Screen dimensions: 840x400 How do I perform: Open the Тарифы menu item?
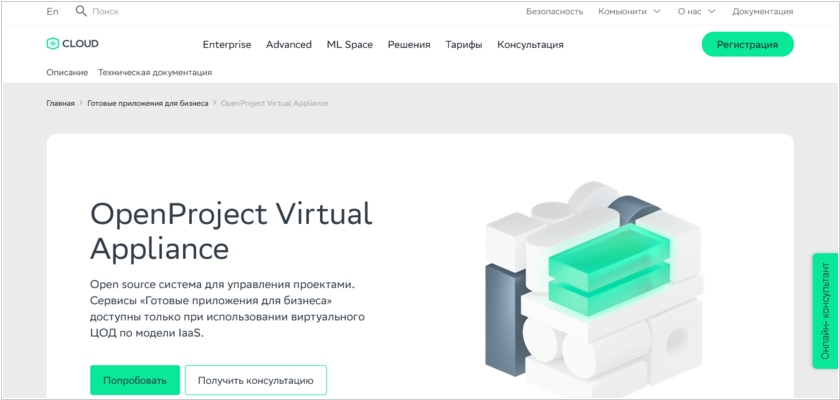463,44
